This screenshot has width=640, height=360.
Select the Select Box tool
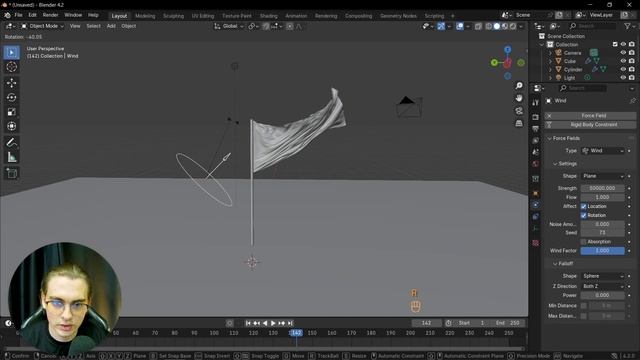(11, 53)
